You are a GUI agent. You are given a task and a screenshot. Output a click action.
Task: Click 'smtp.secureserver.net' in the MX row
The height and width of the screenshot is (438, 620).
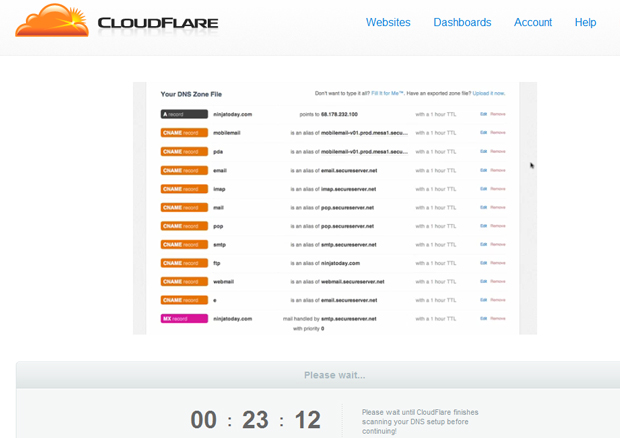tap(349, 319)
